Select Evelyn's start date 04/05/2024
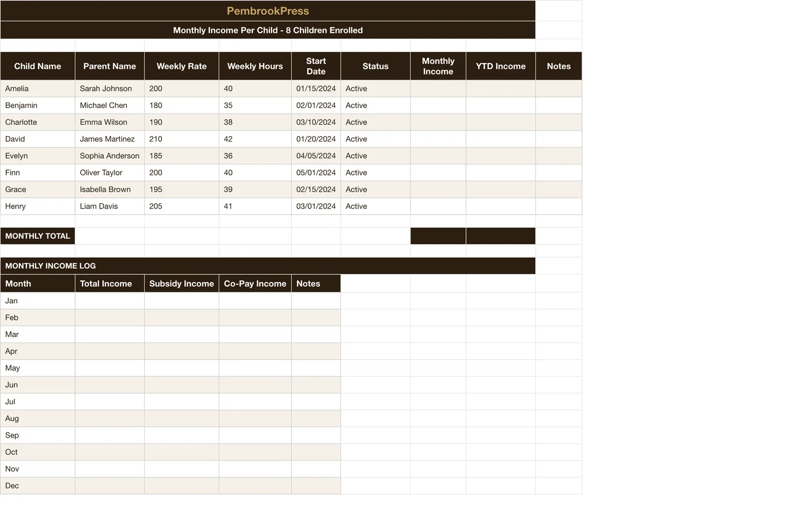 [316, 156]
